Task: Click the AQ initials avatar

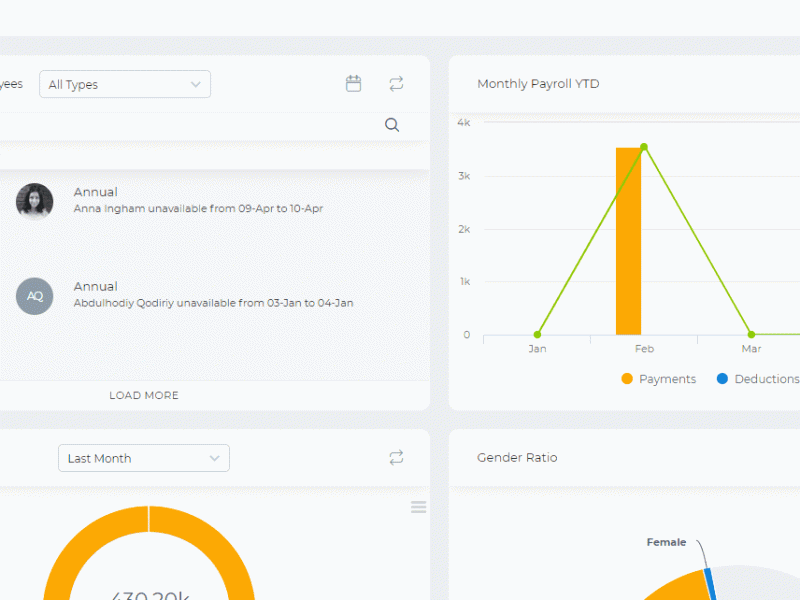Action: [x=35, y=296]
